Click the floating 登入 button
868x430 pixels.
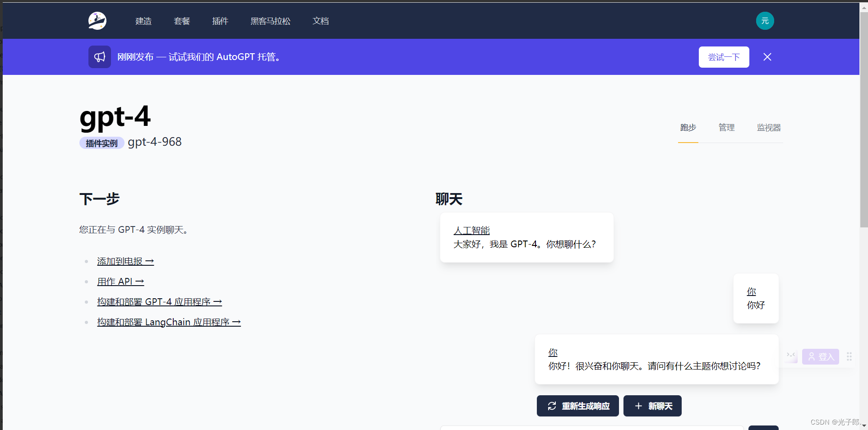pyautogui.click(x=820, y=356)
